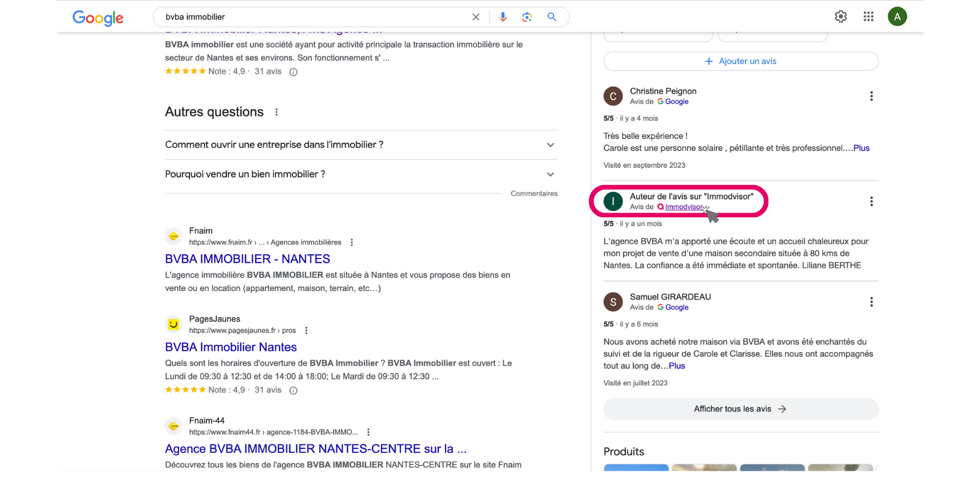Screen dimensions: 980x490
Task: Expand Christine Peignon review with Plus
Action: (x=861, y=148)
